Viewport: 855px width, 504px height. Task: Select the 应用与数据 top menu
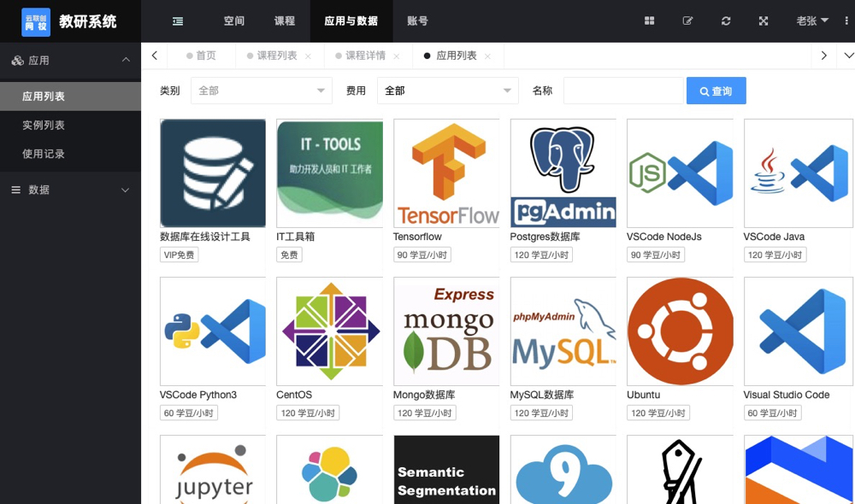click(351, 21)
